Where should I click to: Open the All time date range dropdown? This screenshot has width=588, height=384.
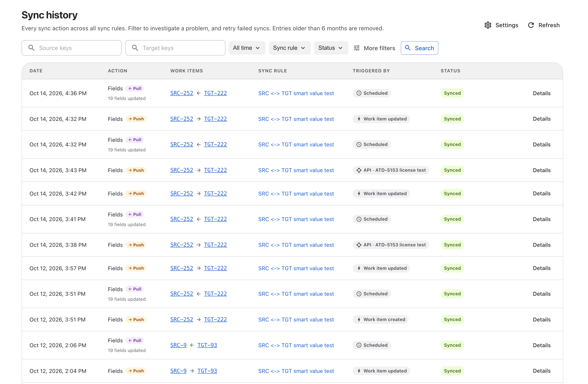point(247,48)
